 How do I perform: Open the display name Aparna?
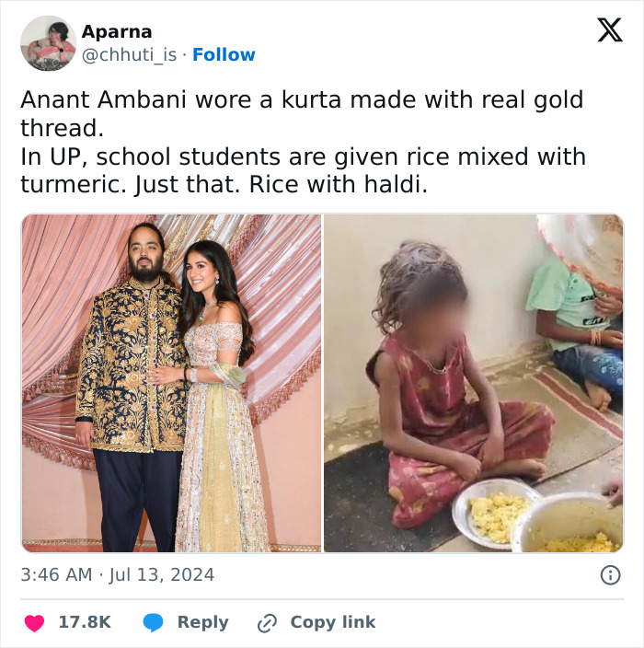pyautogui.click(x=117, y=31)
